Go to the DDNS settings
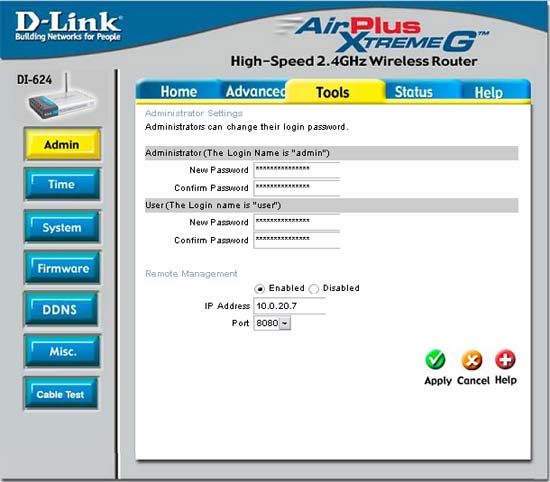The width and height of the screenshot is (550, 482). click(61, 309)
